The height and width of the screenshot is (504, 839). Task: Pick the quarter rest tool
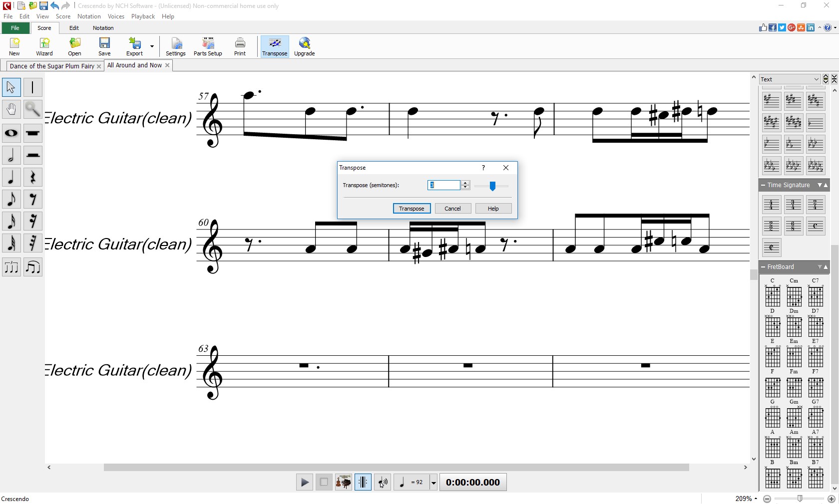33,177
